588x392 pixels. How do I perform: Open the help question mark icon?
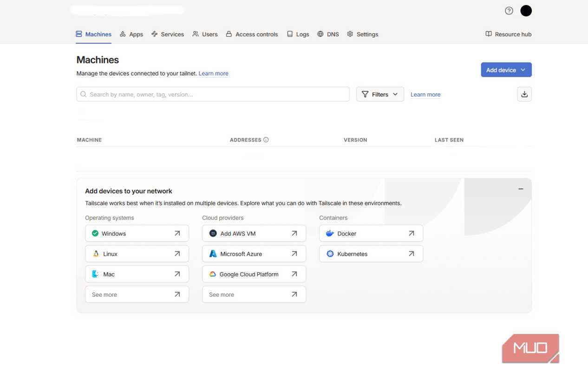(x=509, y=11)
